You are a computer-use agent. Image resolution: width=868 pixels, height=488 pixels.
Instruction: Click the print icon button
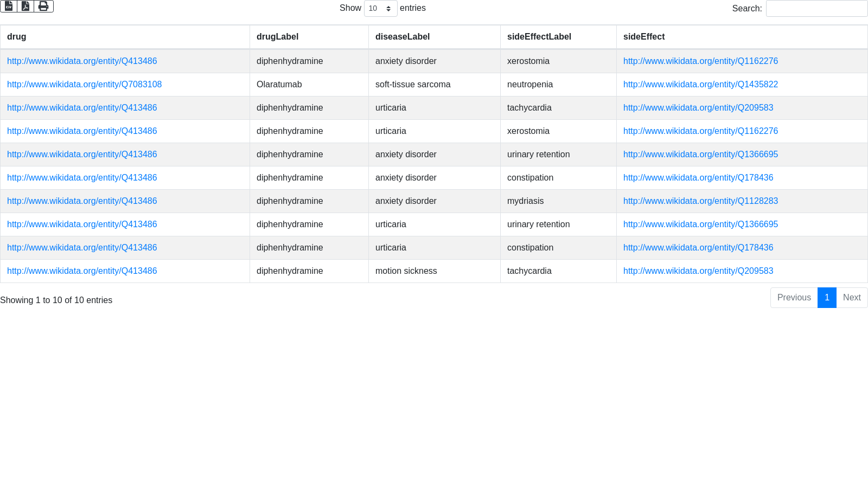(x=43, y=6)
